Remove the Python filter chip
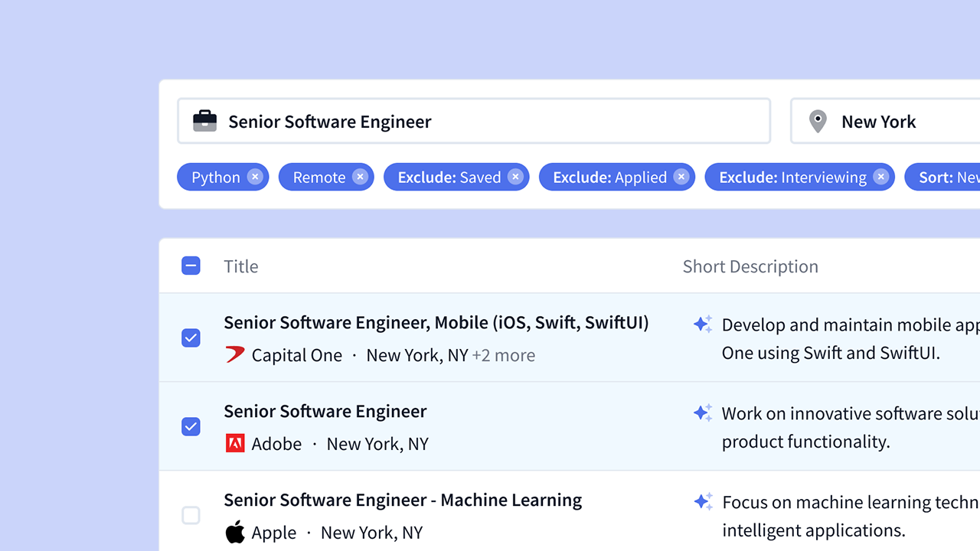This screenshot has height=551, width=980. (x=255, y=177)
